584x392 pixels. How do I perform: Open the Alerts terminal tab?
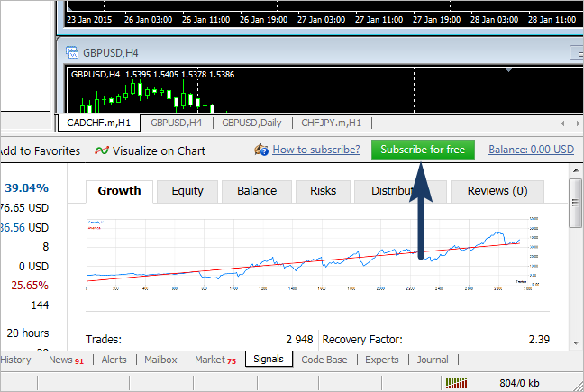(x=114, y=360)
